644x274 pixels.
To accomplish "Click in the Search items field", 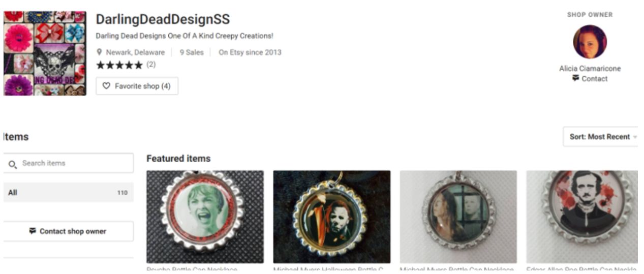I will coord(68,163).
